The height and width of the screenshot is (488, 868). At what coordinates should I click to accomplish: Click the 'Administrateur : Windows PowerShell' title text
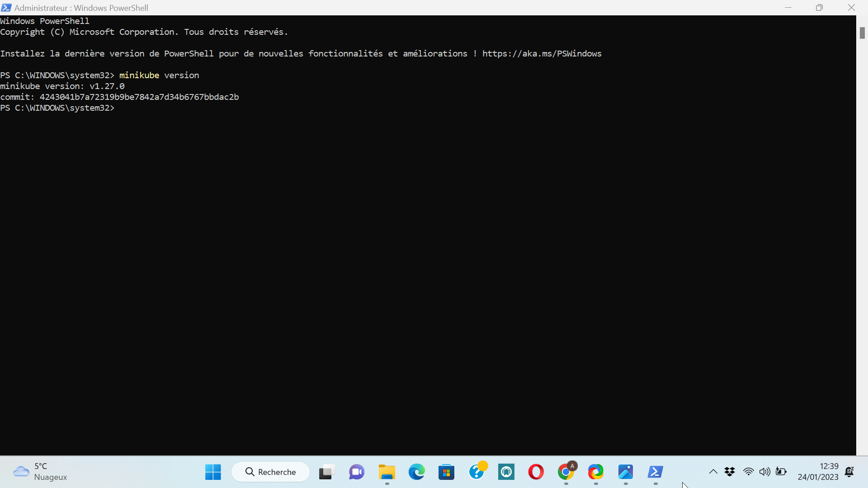[x=81, y=8]
